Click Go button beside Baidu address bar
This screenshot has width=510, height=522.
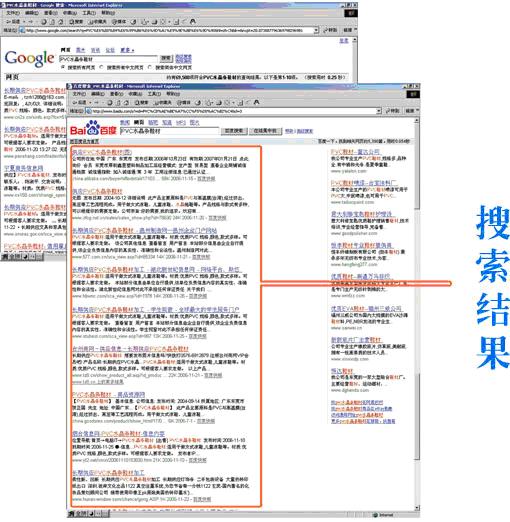(393, 111)
